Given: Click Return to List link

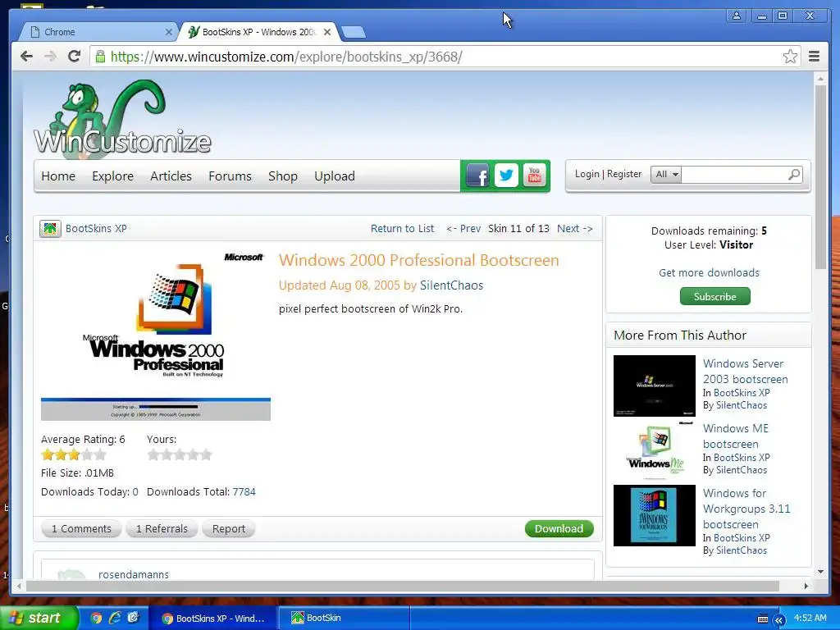Looking at the screenshot, I should [x=402, y=229].
